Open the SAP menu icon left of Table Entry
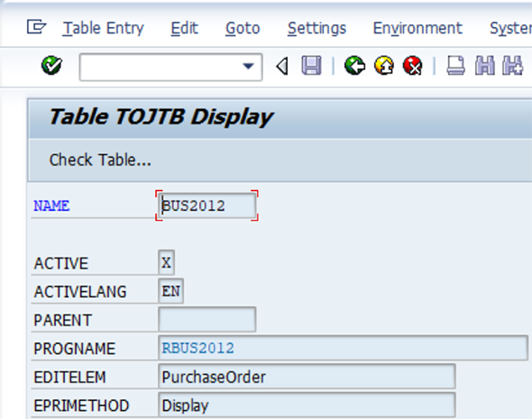 pos(36,27)
